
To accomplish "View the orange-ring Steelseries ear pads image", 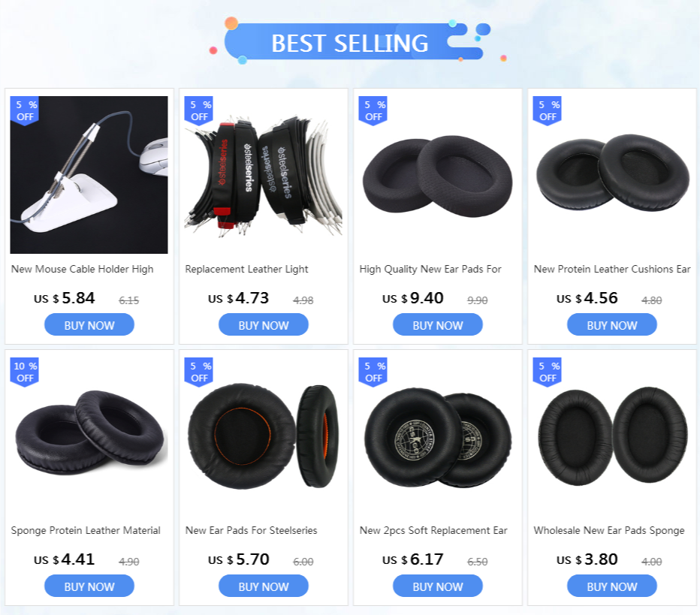I will pos(264,436).
